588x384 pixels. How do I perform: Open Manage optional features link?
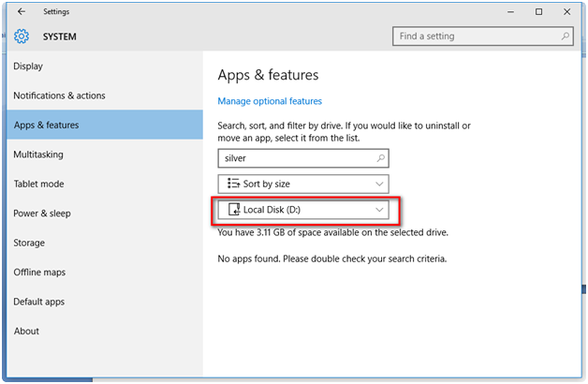270,101
